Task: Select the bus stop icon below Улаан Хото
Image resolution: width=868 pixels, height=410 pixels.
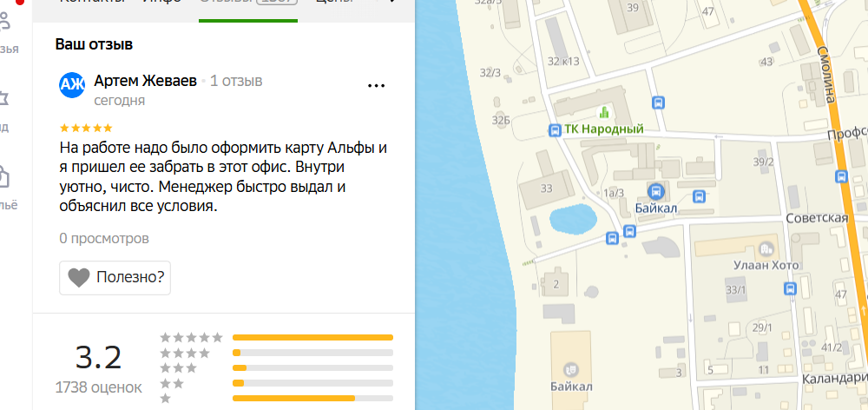Action: click(791, 288)
